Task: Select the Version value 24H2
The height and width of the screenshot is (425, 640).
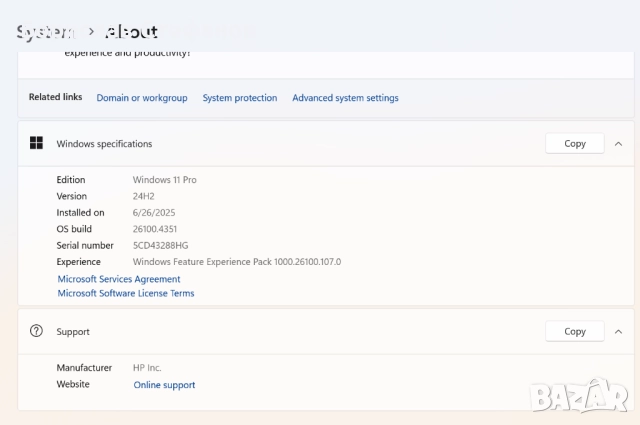Action: tap(143, 196)
